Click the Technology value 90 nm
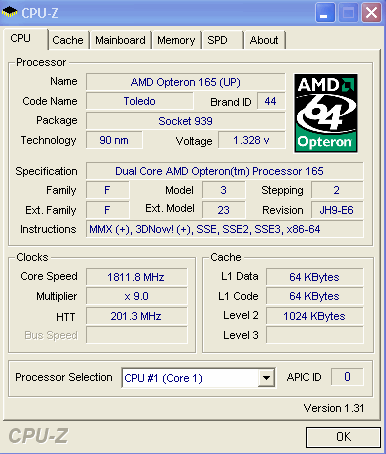The width and height of the screenshot is (386, 454). point(114,140)
